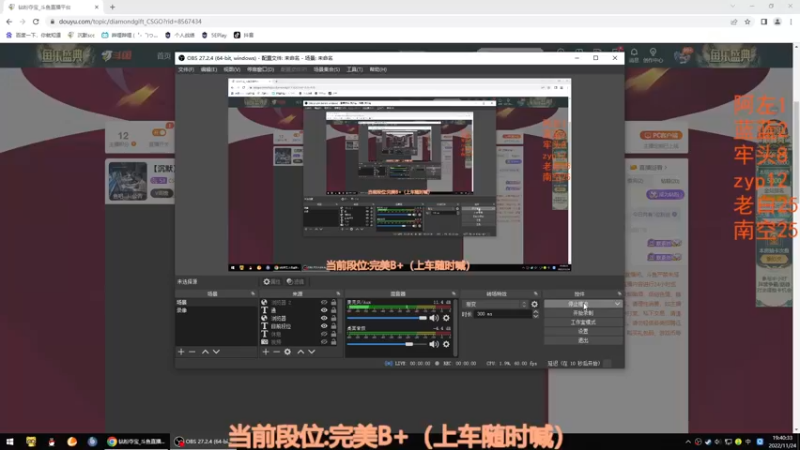800x450 pixels.
Task: Open the OBS 工具(T) menu
Action: coord(355,69)
